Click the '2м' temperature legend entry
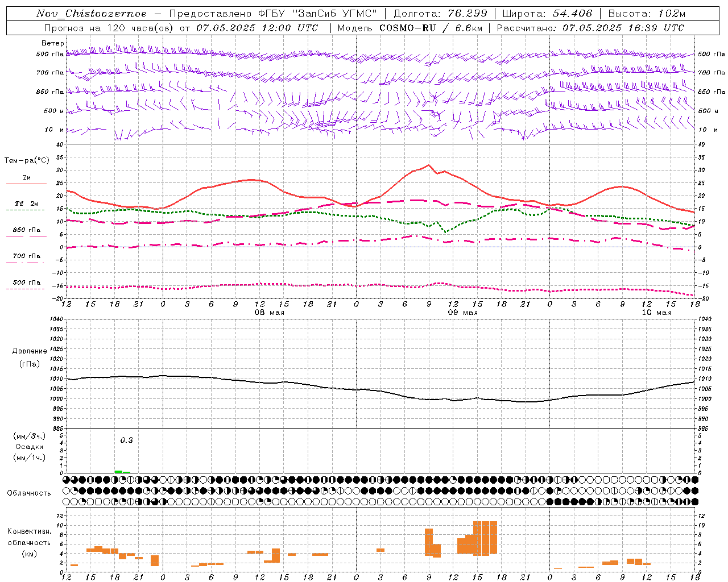Image resolution: width=728 pixels, height=582 pixels. [x=27, y=177]
